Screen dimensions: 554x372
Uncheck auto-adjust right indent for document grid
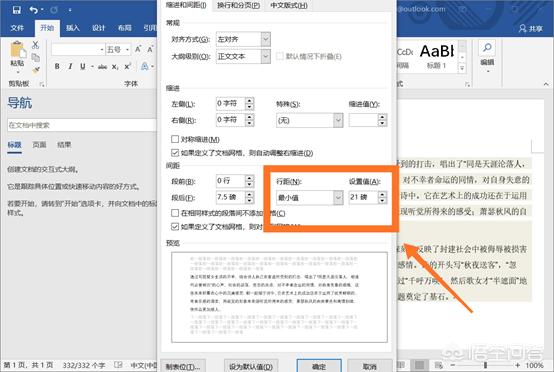point(175,153)
